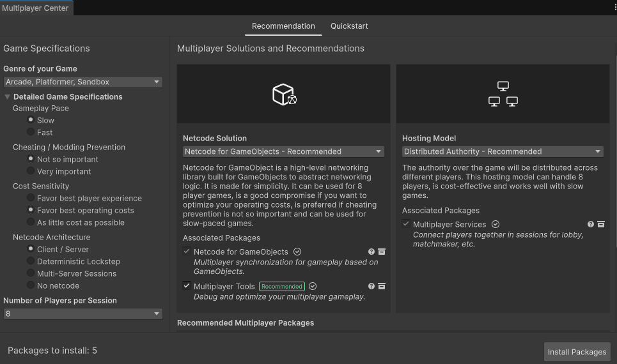Select Favor best player experience
This screenshot has height=364, width=617.
[31, 198]
